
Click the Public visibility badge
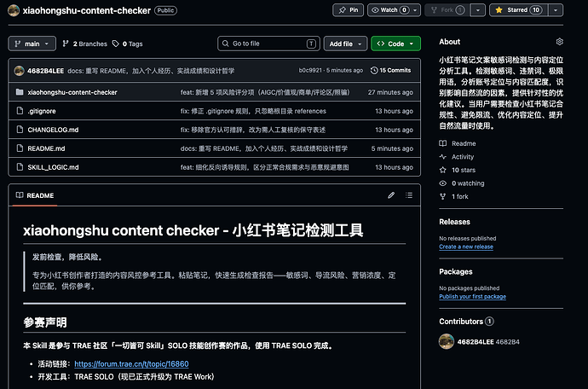pyautogui.click(x=165, y=10)
